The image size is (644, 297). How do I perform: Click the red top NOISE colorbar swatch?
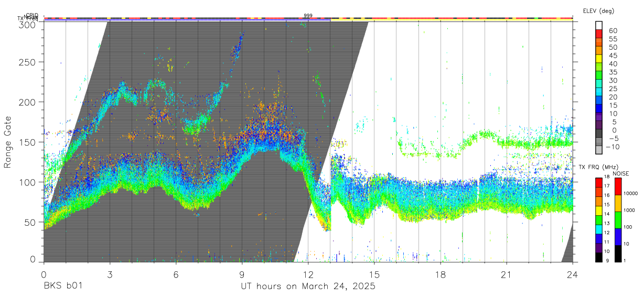(618, 186)
